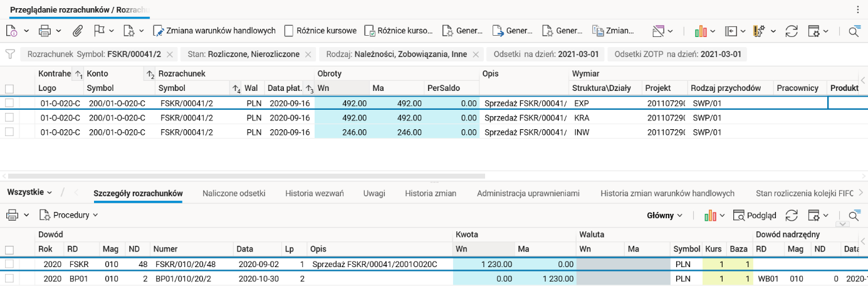Remove the Rozrachunek Symbol FSKR/00041/2 filter
The width and height of the screenshot is (868, 306).
coord(170,55)
